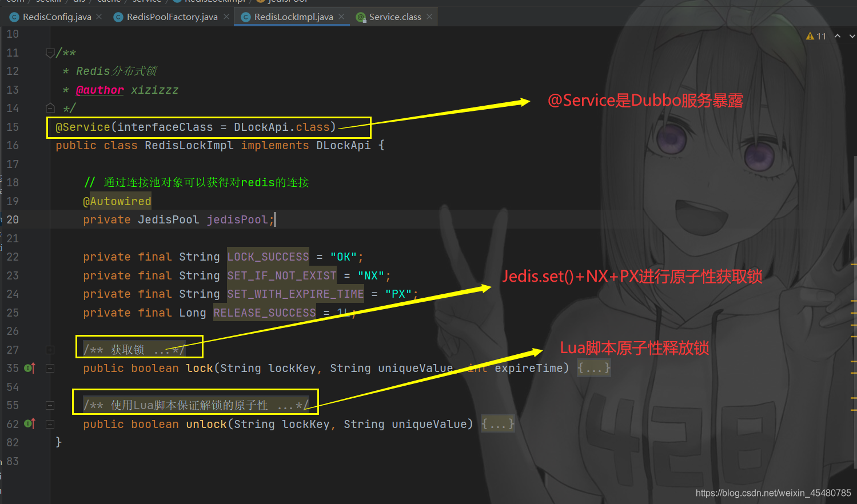Expand the lock method body at line 35
The image size is (857, 504).
click(x=50, y=369)
